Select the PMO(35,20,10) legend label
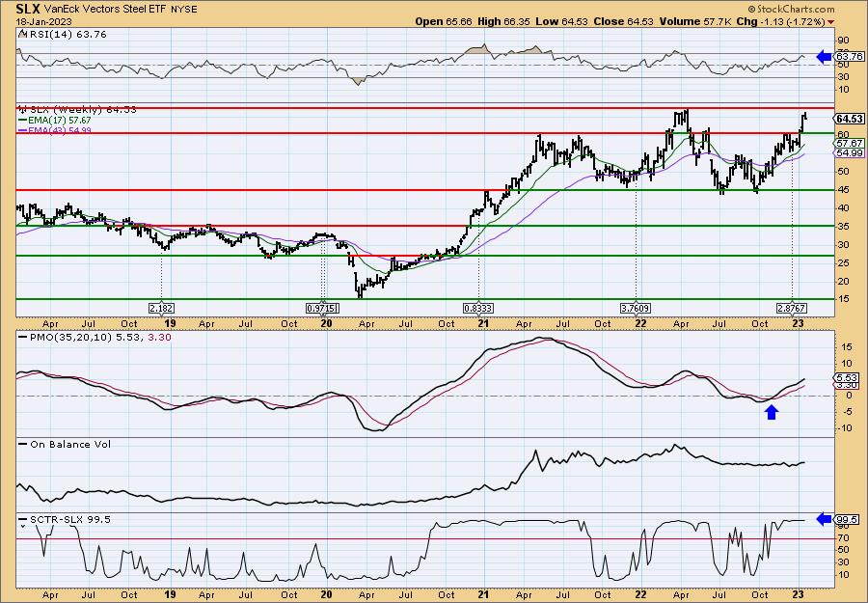Image resolution: width=868 pixels, height=603 pixels. tap(95, 337)
